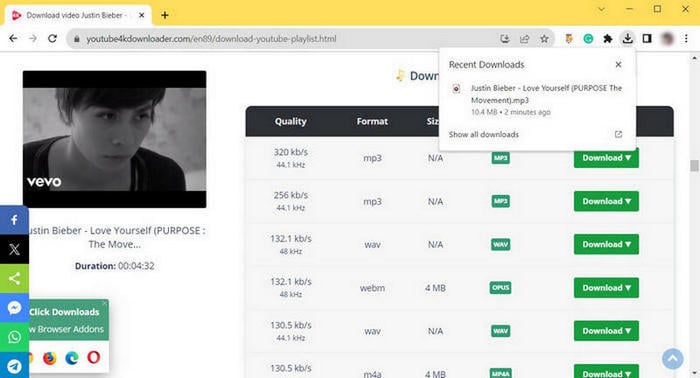700x378 pixels.
Task: Download the 130.5 kb/s m4a
Action: point(606,372)
